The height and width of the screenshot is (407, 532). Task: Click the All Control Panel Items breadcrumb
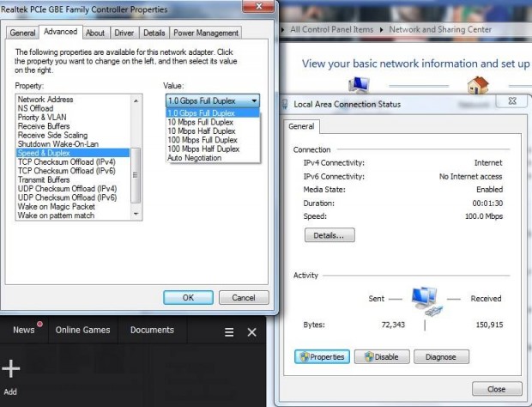pos(331,29)
